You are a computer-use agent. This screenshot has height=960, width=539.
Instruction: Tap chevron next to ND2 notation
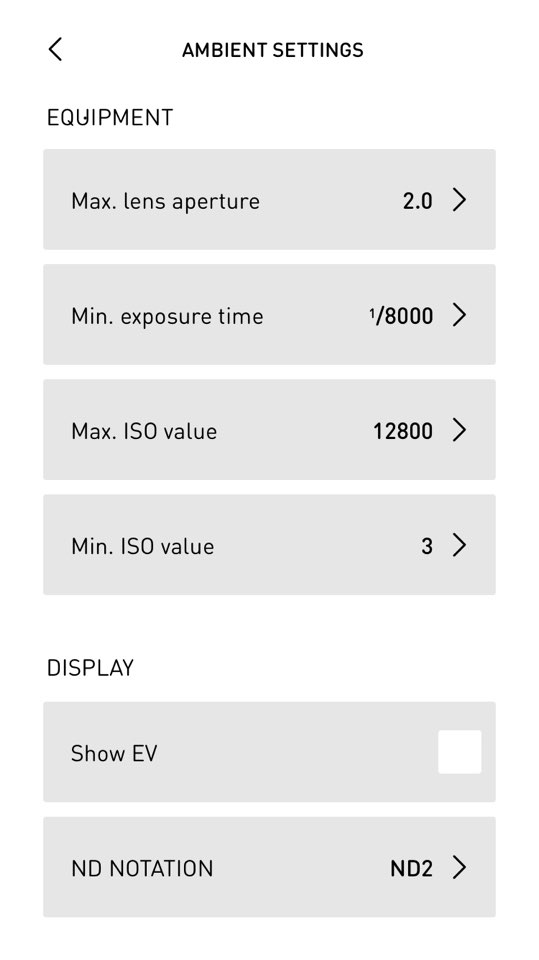pyautogui.click(x=459, y=867)
